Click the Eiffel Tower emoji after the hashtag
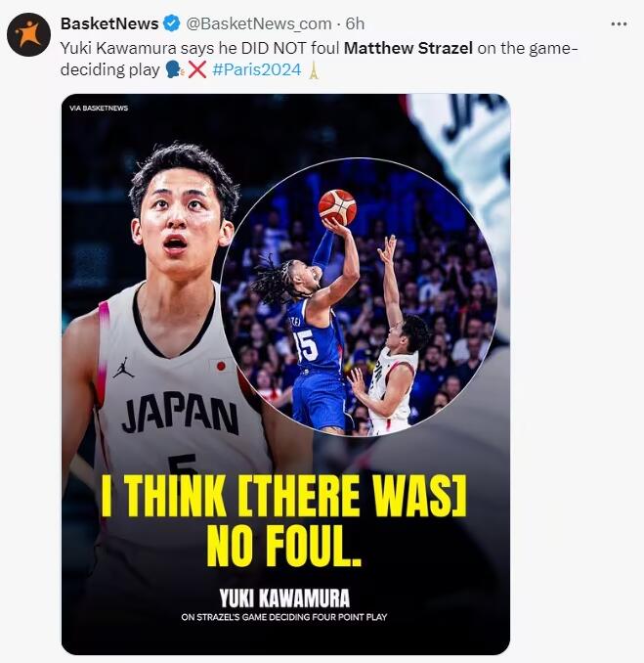This screenshot has width=644, height=663. click(314, 70)
